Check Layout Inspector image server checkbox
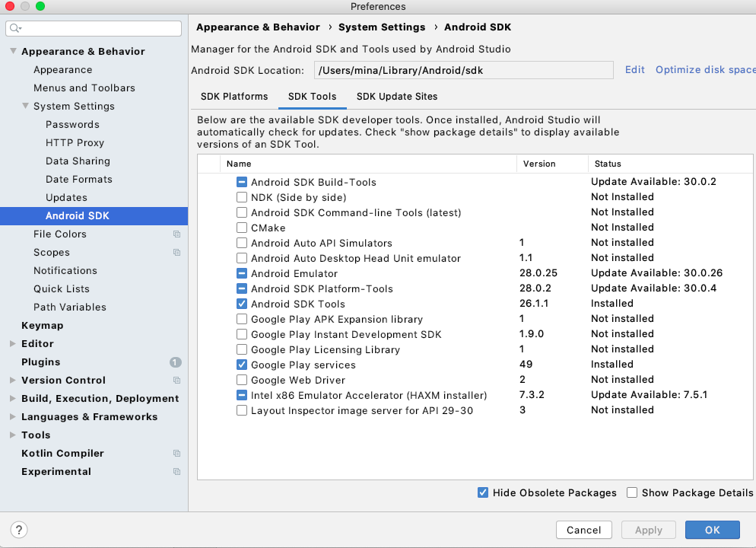This screenshot has height=548, width=756. pyautogui.click(x=242, y=410)
